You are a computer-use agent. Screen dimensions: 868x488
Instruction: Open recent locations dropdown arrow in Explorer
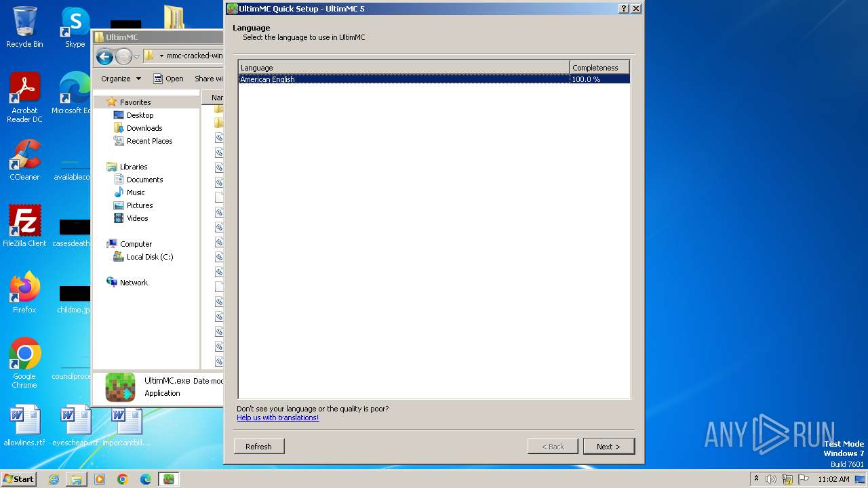136,56
